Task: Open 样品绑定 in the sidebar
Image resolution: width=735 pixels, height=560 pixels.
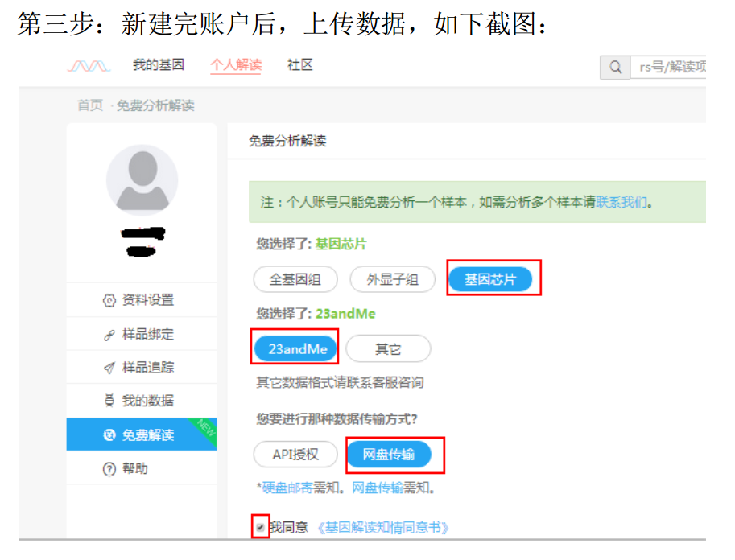Action: 142,334
